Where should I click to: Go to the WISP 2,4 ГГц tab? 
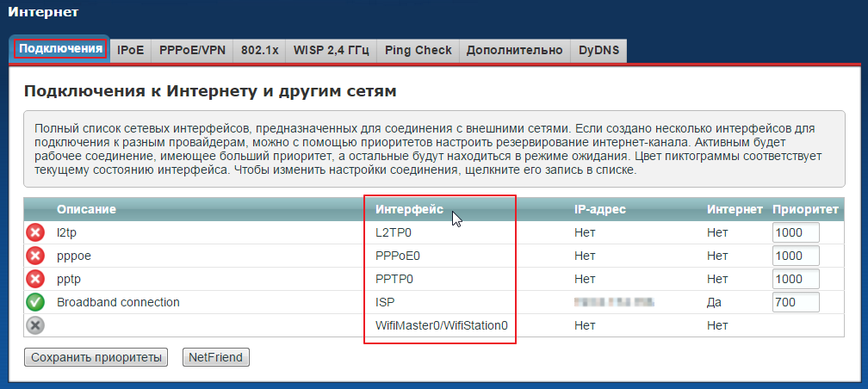332,50
